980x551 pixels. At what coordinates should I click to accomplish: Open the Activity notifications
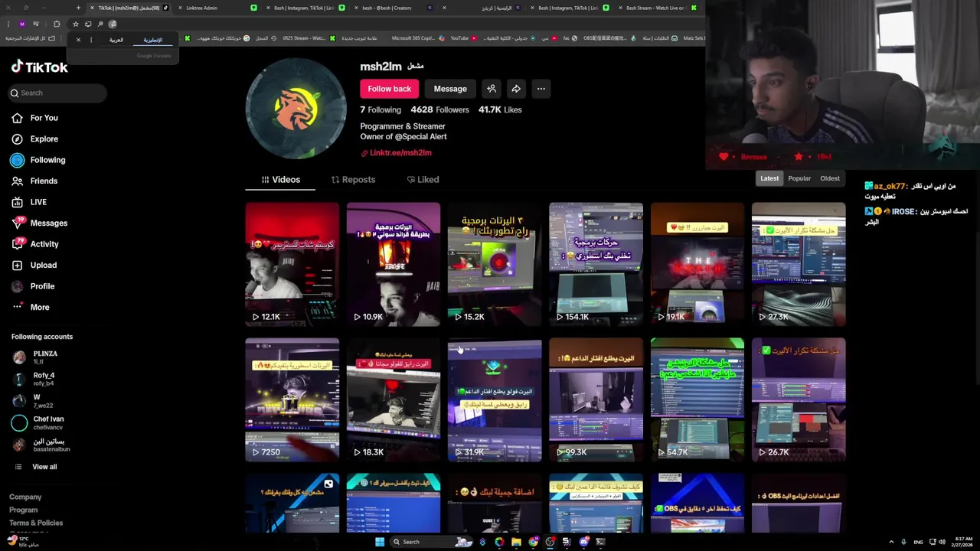point(35,244)
